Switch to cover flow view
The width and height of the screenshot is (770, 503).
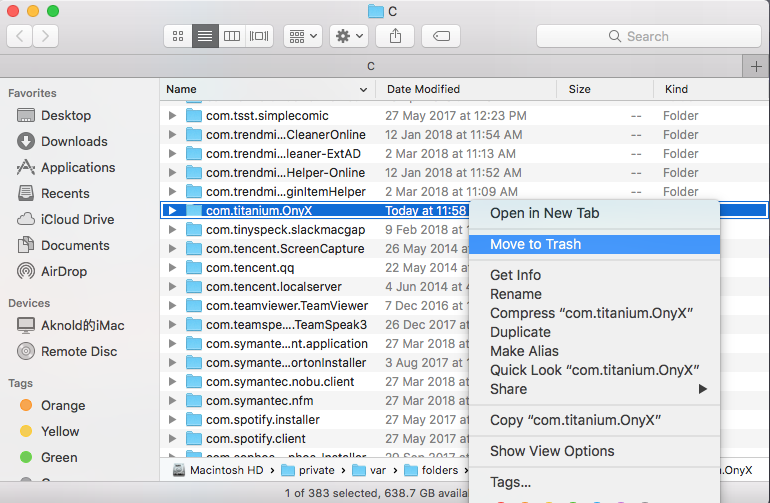(259, 36)
